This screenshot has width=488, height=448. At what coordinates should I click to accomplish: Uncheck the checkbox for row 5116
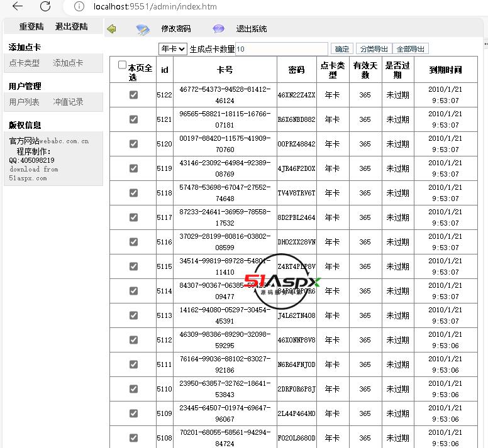coord(133,242)
